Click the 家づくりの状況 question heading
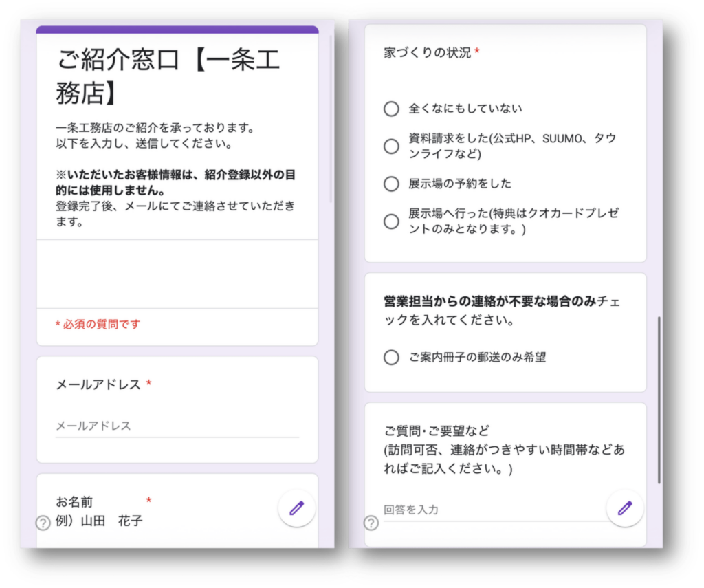Viewport: 704px width, 588px height. [428, 53]
